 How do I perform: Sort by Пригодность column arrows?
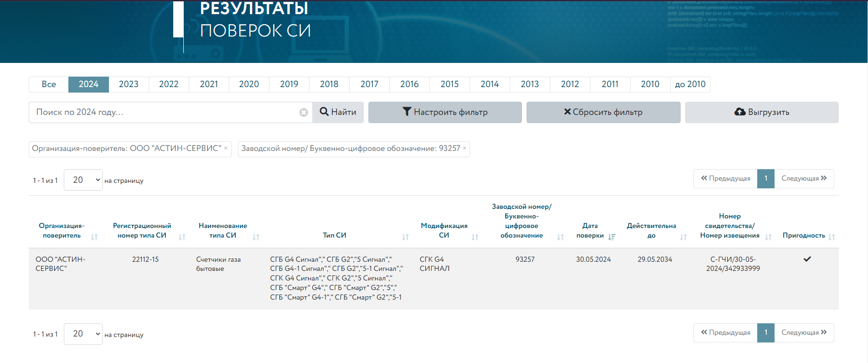(x=832, y=237)
